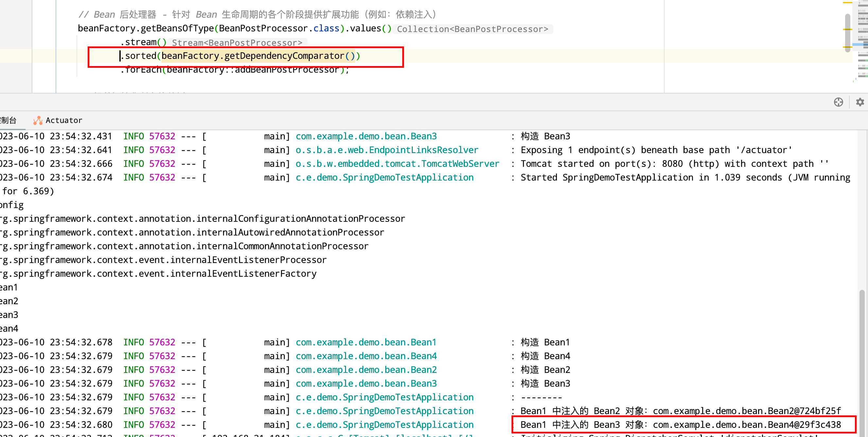Click the Stream<BeanPostProcessor> inlay type hint
Viewport: 868px width, 437px height.
tap(237, 43)
